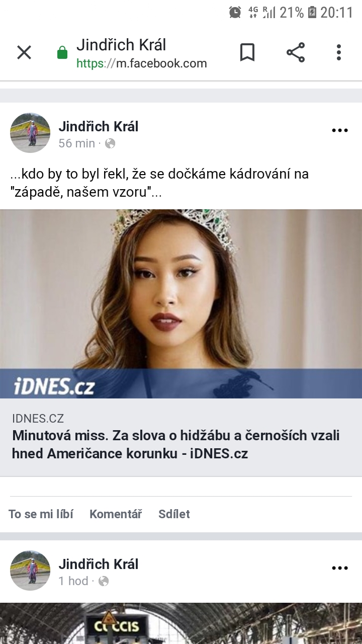
Task: Open the share icon in top bar
Action: (x=296, y=52)
